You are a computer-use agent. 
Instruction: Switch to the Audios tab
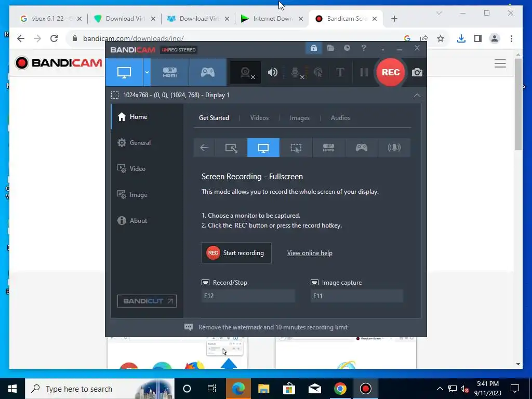tap(340, 118)
